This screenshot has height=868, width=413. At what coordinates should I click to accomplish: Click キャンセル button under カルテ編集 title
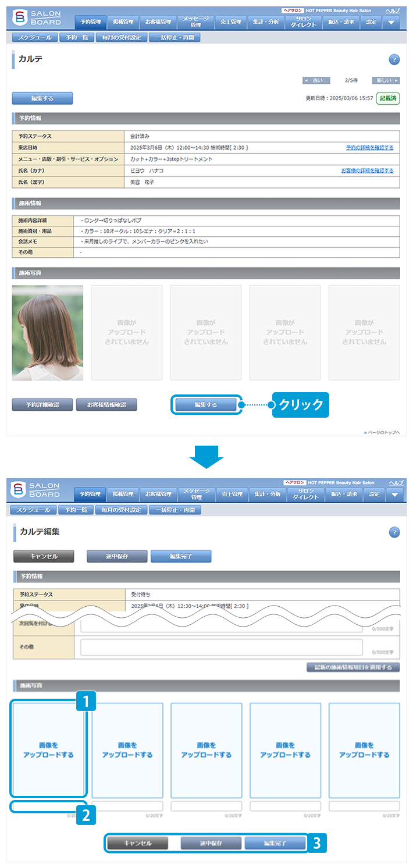point(44,556)
